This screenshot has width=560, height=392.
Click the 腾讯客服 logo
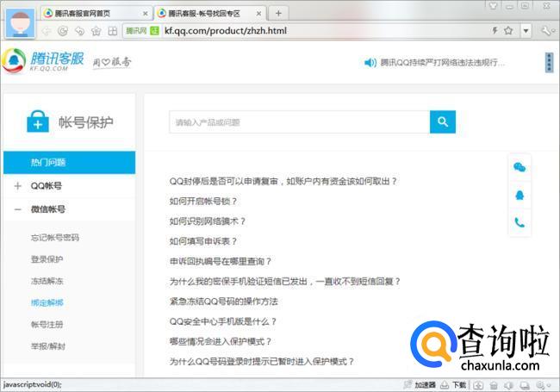(43, 60)
